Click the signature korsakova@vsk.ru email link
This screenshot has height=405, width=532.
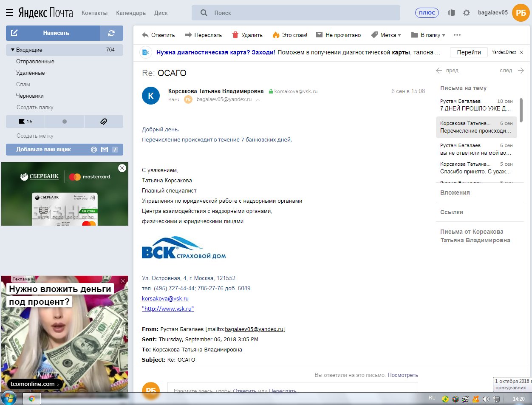click(x=165, y=298)
